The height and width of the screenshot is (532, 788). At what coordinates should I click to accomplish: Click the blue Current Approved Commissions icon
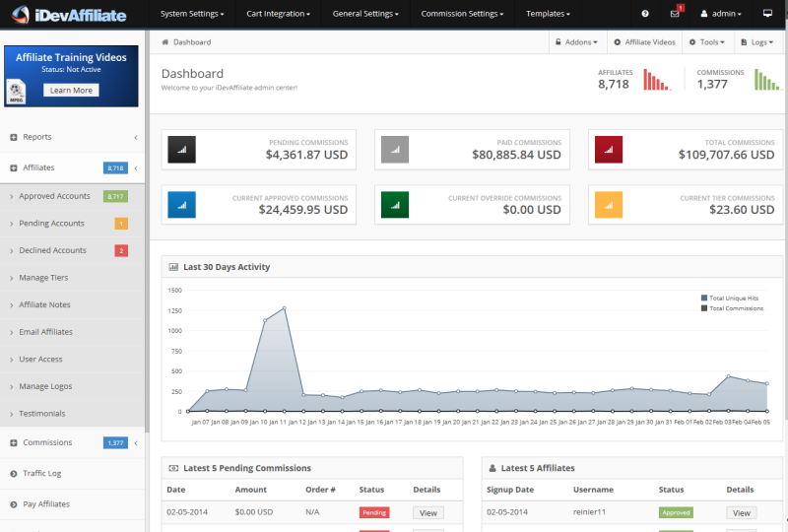coord(181,205)
